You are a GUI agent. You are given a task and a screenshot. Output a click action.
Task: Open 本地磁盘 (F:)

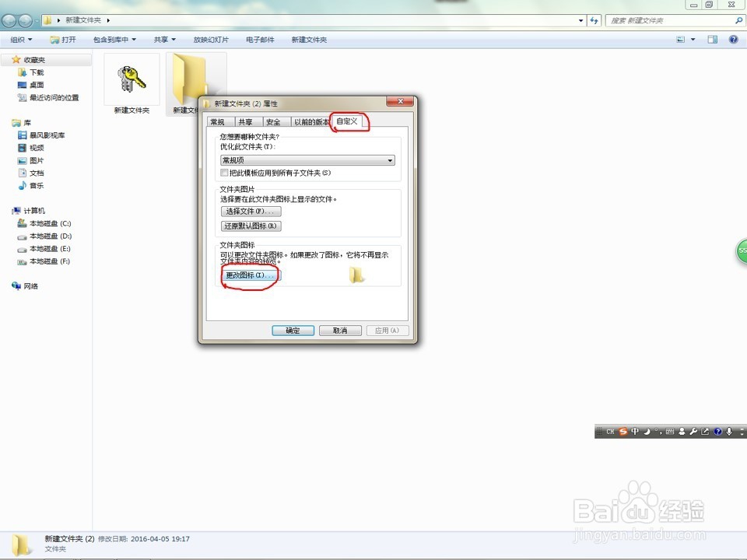50,261
